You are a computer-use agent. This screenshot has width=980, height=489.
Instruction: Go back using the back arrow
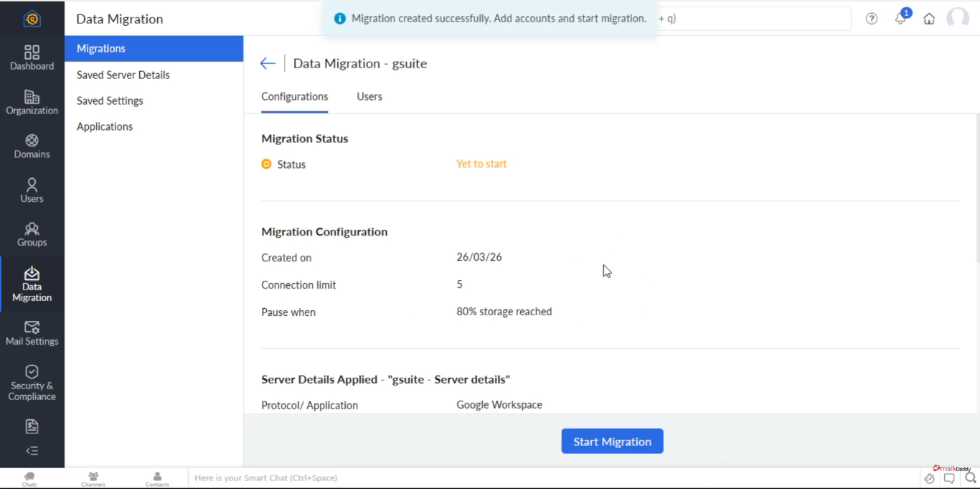268,63
